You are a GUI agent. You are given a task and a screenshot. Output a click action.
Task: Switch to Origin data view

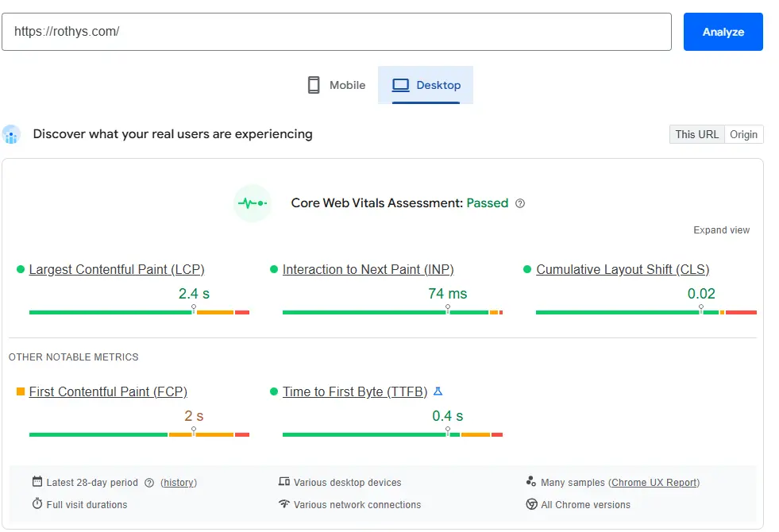[744, 134]
